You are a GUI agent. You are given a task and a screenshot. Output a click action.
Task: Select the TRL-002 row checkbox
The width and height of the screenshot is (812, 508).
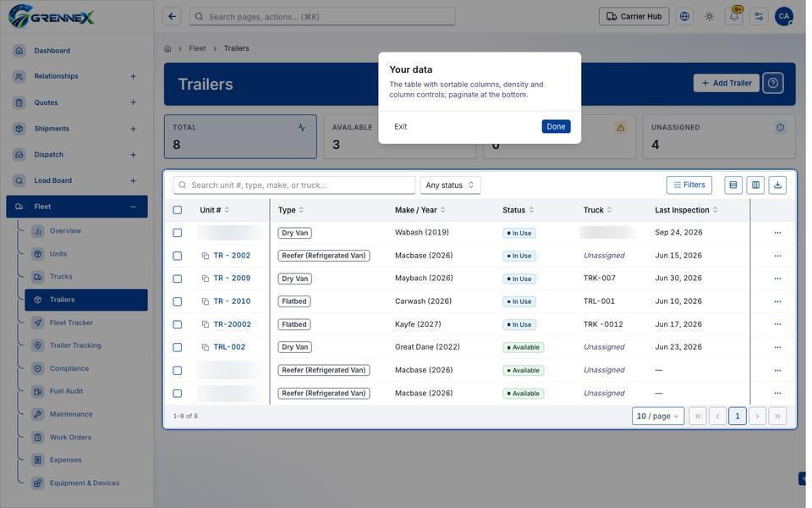pos(177,347)
